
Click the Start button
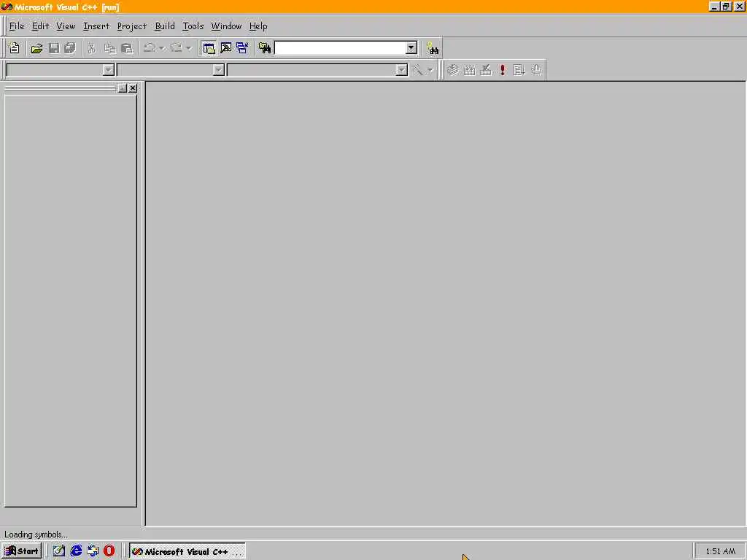(22, 551)
